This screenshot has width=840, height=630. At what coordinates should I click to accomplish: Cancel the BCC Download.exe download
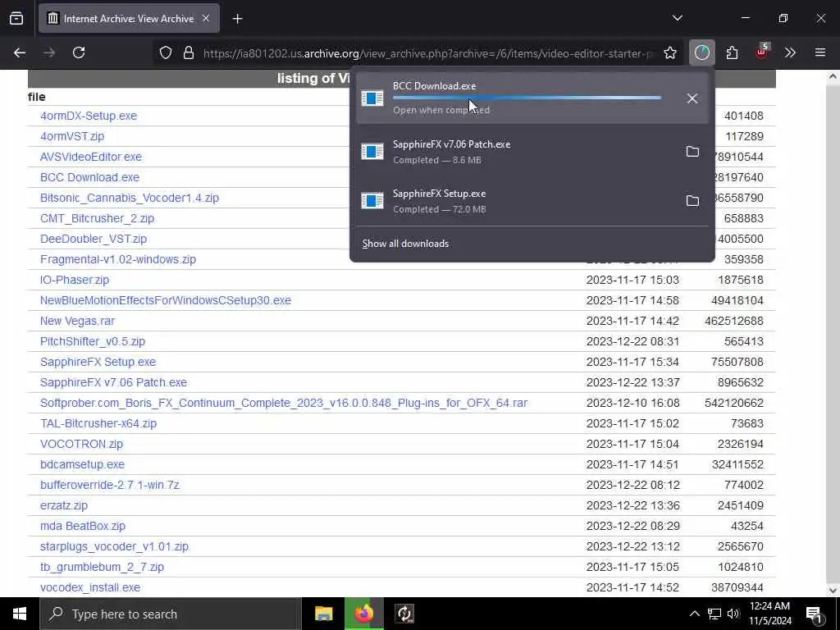pos(692,98)
